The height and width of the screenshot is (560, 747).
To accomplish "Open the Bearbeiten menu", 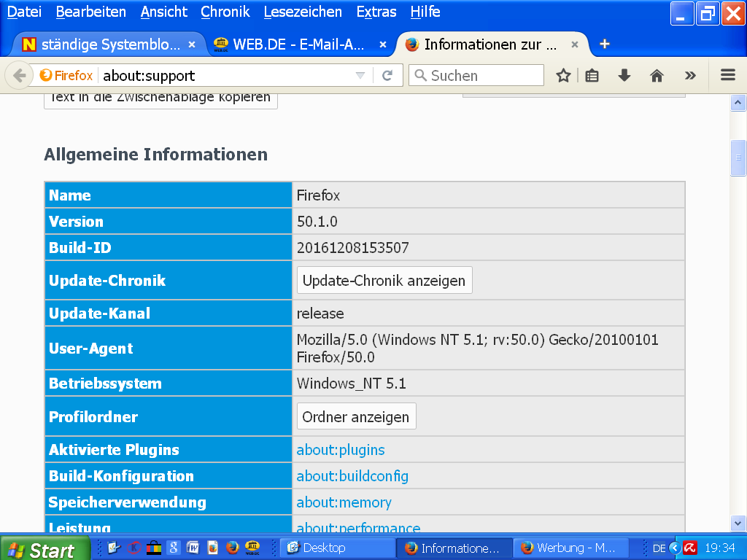I will tap(91, 12).
